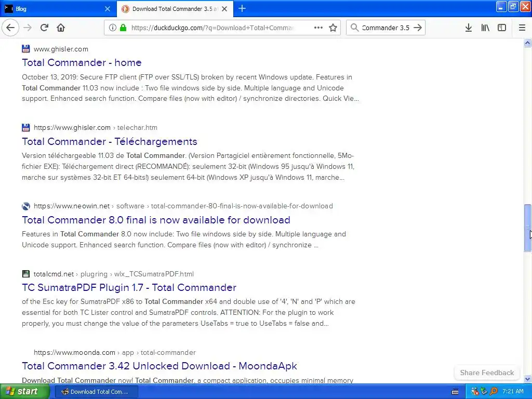Open Total Commander 3.42 Unlocked Download result
Screen dimensions: 532x399
point(159,366)
